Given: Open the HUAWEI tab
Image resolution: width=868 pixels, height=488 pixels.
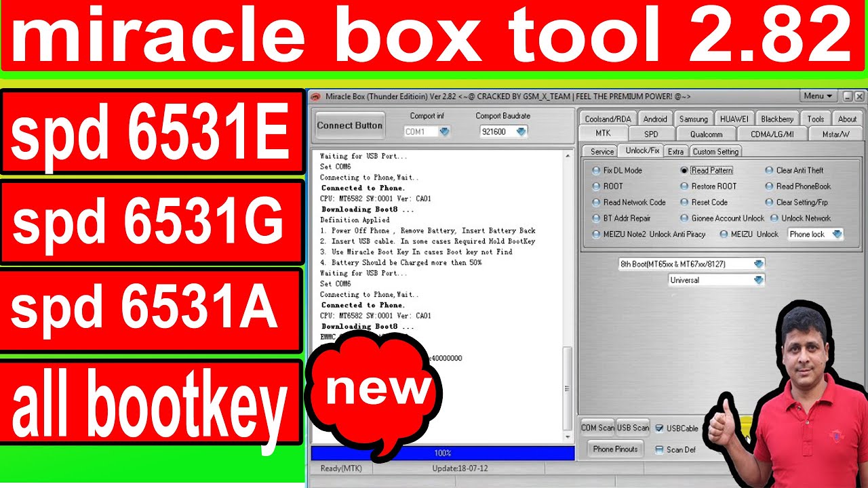Looking at the screenshot, I should click(x=734, y=119).
